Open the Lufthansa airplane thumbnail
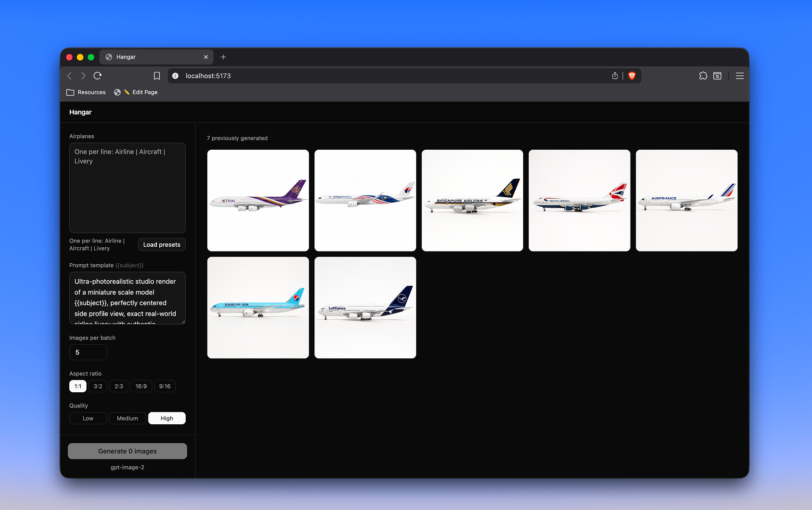The width and height of the screenshot is (812, 510). (x=365, y=308)
